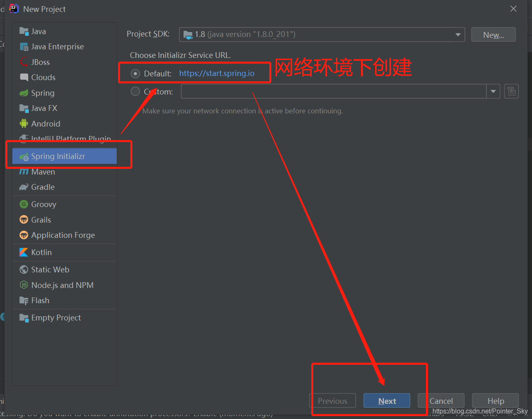Select the JBoss text label
532x419 pixels.
[40, 62]
